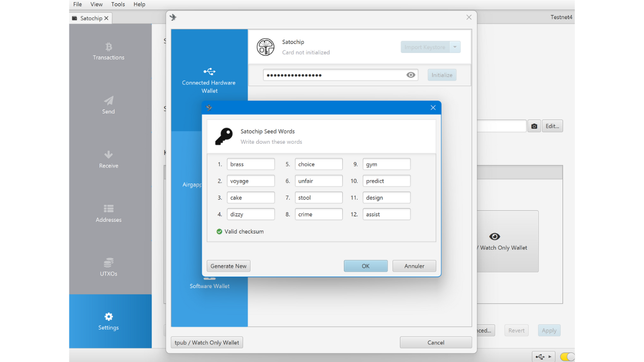Click Revert in the Settings window
The width and height of the screenshot is (644, 362).
516,330
